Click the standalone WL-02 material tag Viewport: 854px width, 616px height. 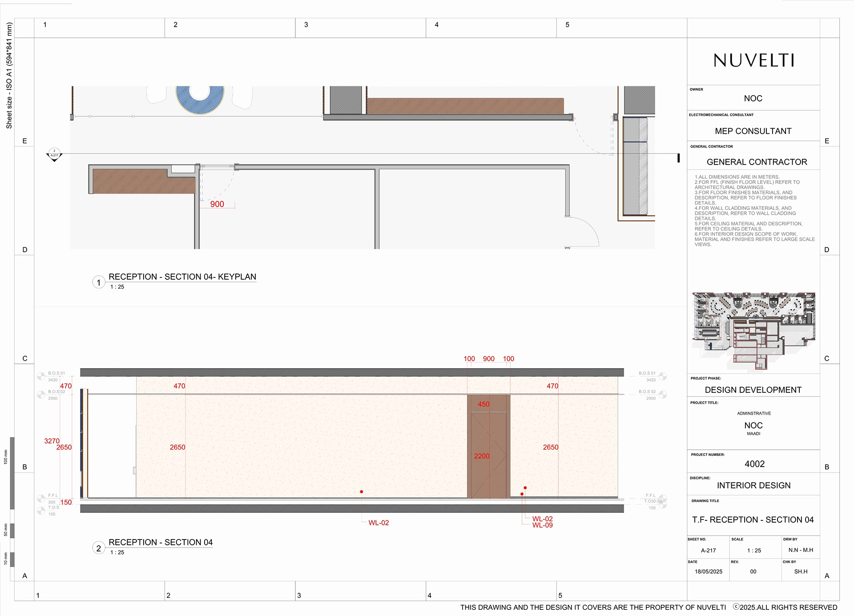379,523
